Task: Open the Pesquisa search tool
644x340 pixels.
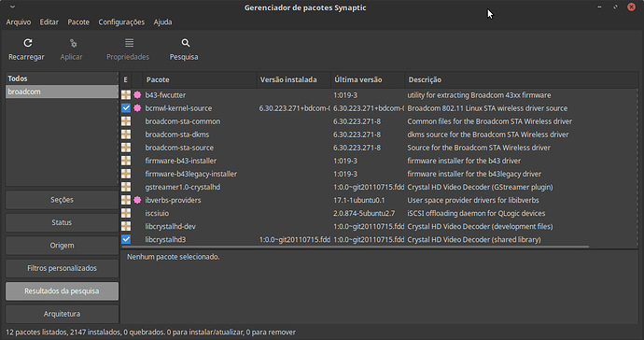Action: tap(186, 43)
